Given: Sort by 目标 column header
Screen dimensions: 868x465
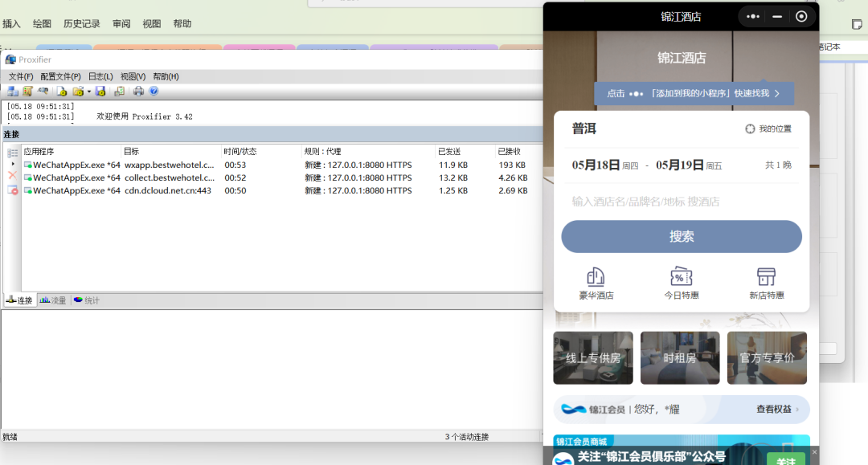Looking at the screenshot, I should (x=170, y=152).
